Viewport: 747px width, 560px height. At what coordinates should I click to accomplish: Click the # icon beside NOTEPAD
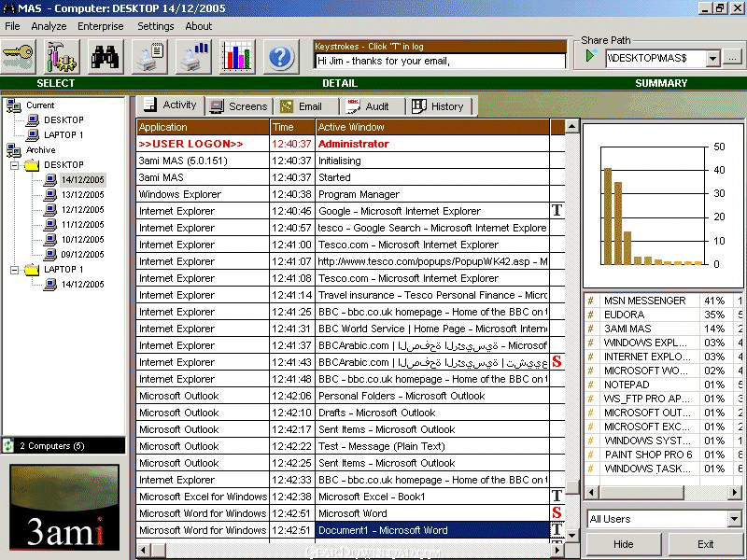coord(591,385)
